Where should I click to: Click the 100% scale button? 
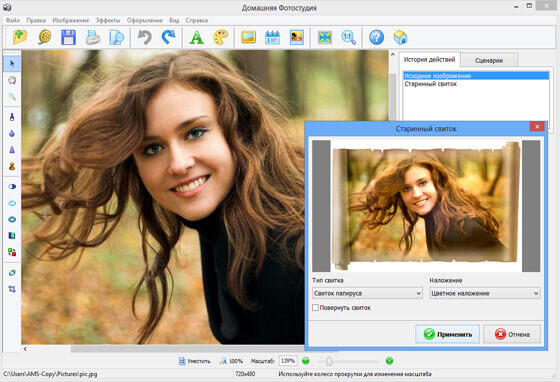(231, 361)
